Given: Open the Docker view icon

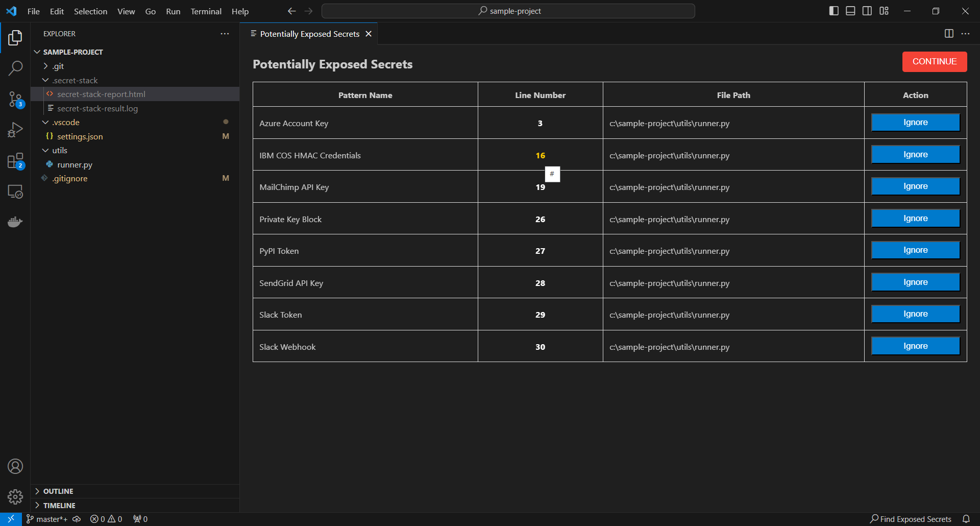Looking at the screenshot, I should pos(15,222).
